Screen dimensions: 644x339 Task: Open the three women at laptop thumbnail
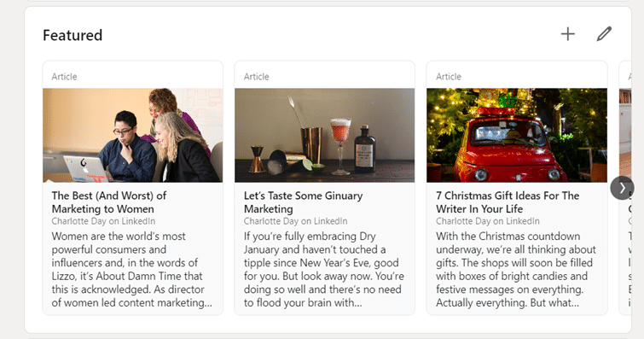(133, 136)
